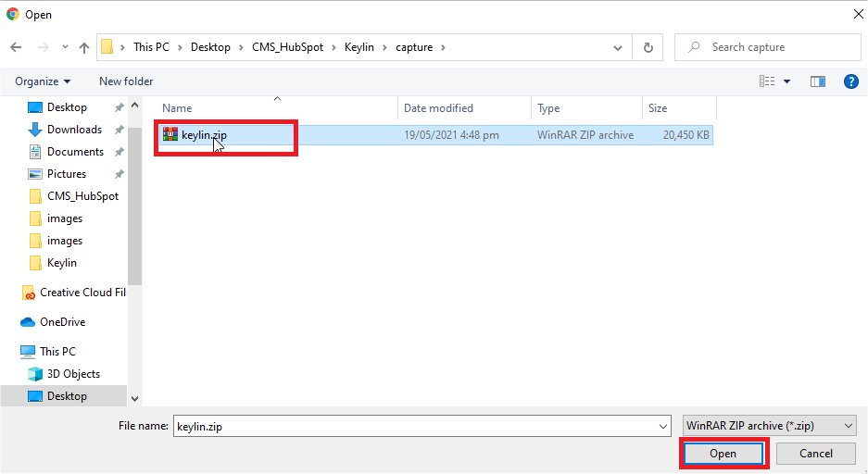Go up one folder level
The image size is (868, 474).
coord(84,47)
